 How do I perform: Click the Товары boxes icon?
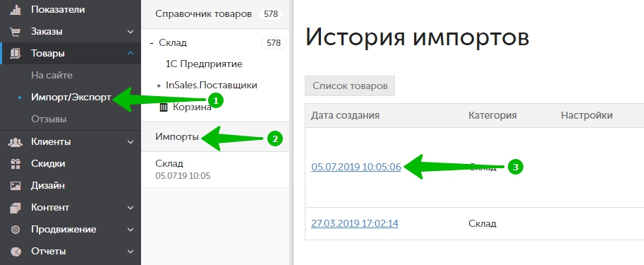(x=16, y=54)
